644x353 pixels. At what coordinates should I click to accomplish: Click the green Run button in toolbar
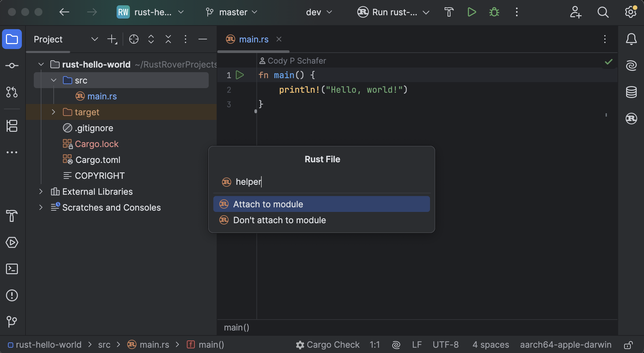coord(471,12)
